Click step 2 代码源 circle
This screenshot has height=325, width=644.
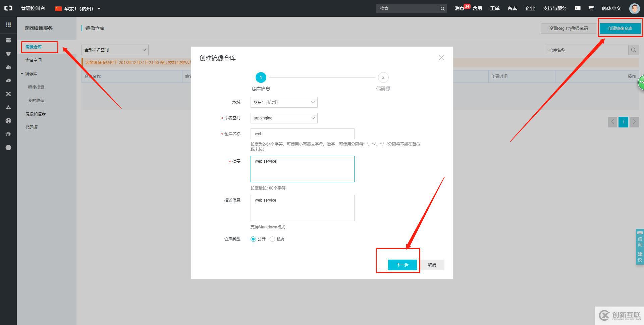(383, 77)
